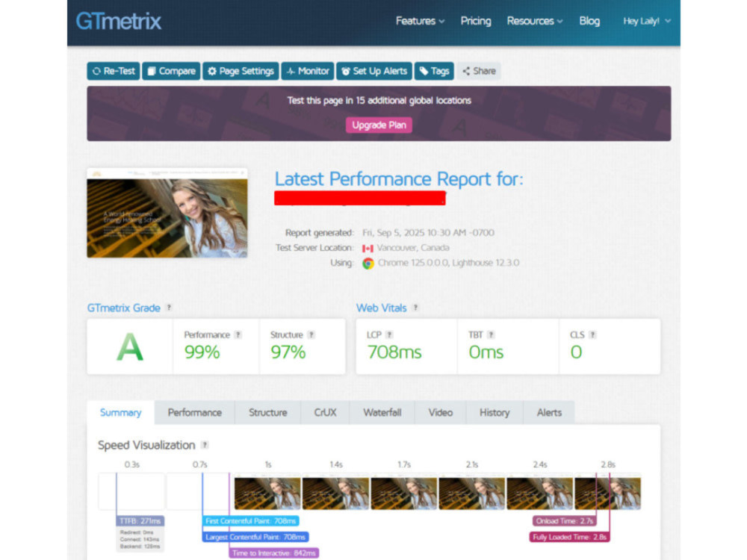Click the Vancouver, Canada location text
The height and width of the screenshot is (560, 747).
(413, 248)
